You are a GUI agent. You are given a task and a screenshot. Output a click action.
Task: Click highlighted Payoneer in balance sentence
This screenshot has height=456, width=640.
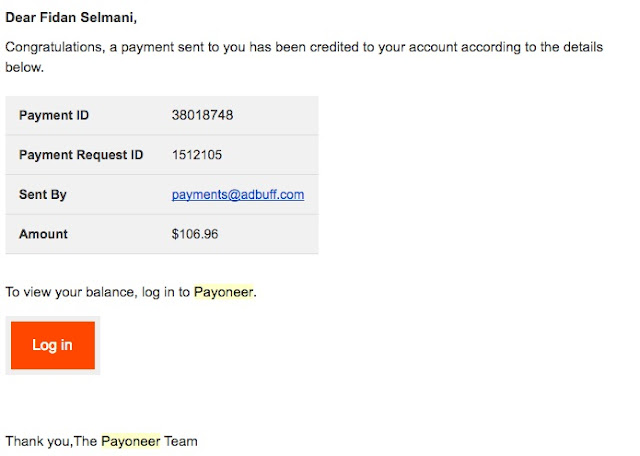(223, 293)
